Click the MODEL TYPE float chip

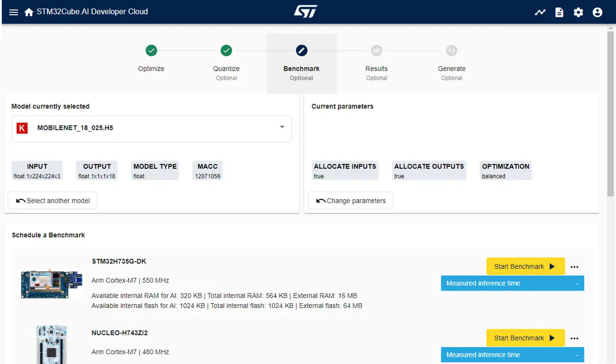click(155, 171)
